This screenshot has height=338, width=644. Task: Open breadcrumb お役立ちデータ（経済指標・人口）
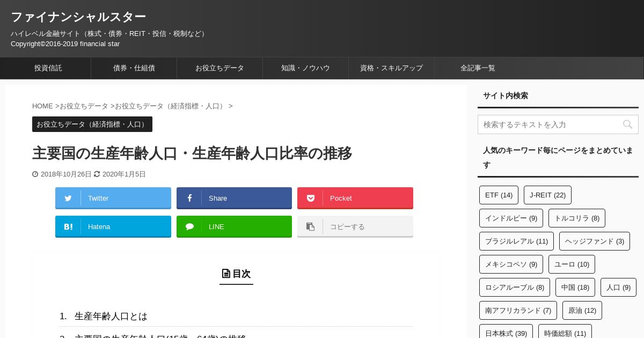coord(171,106)
